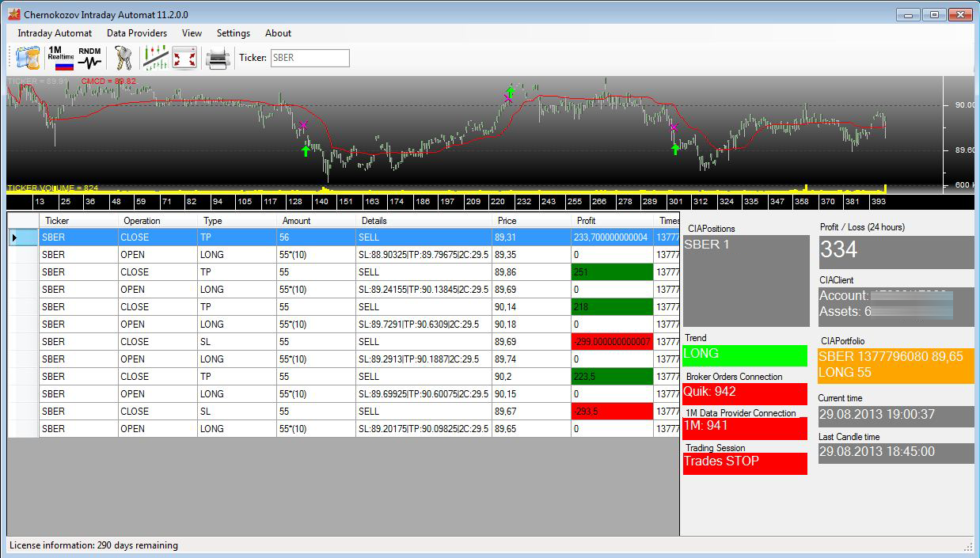Click the red -293,5 profit cell
This screenshot has height=558, width=980.
tap(611, 412)
